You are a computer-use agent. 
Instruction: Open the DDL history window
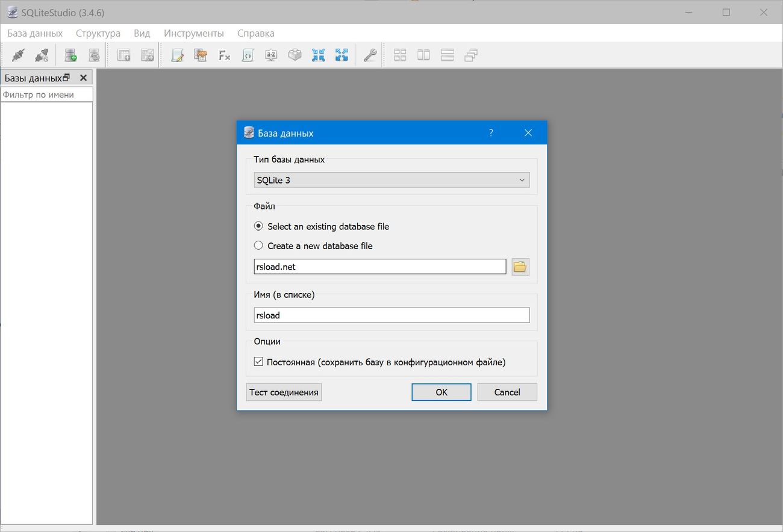(200, 55)
